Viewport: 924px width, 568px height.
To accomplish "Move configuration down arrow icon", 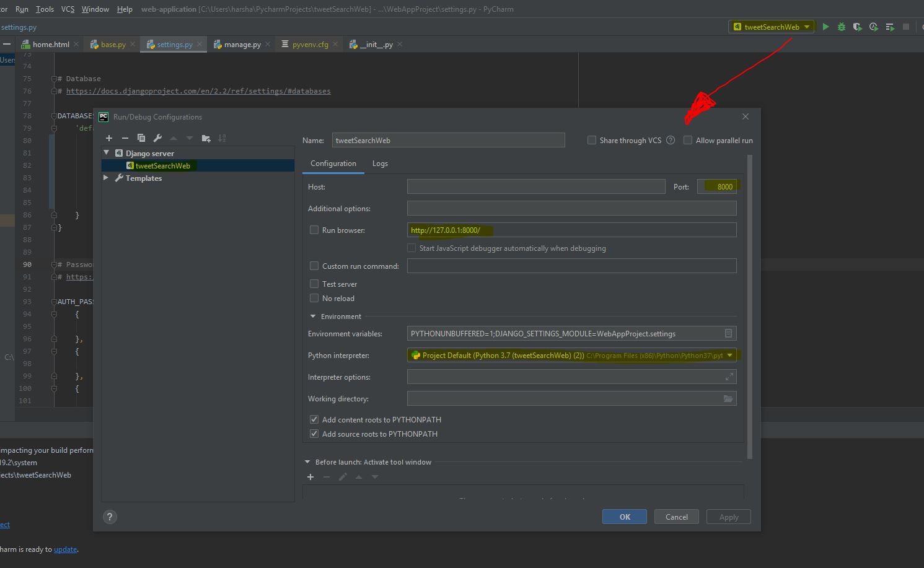I will coord(190,138).
